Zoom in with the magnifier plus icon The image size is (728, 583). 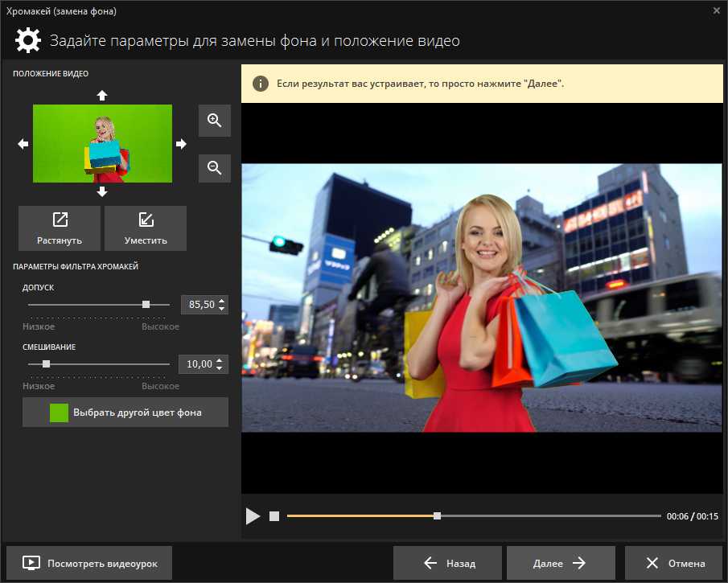pyautogui.click(x=214, y=121)
